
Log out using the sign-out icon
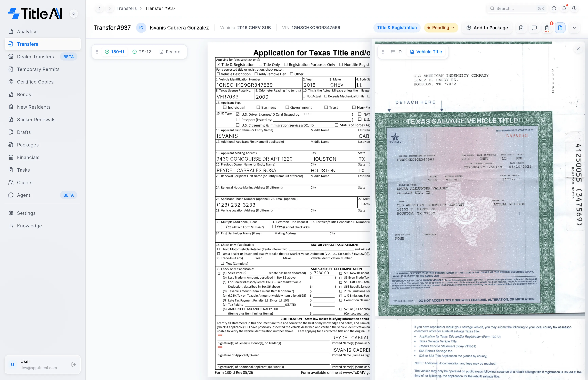[x=73, y=365]
